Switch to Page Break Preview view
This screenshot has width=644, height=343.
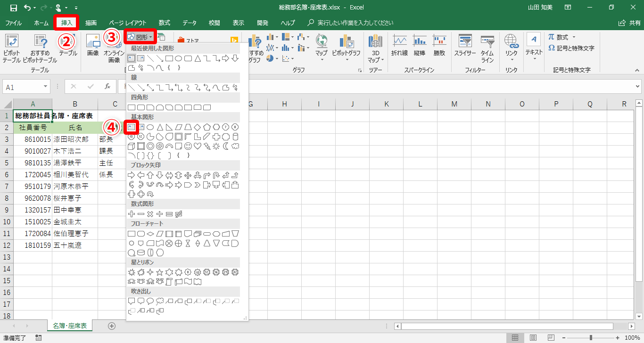[551, 337]
